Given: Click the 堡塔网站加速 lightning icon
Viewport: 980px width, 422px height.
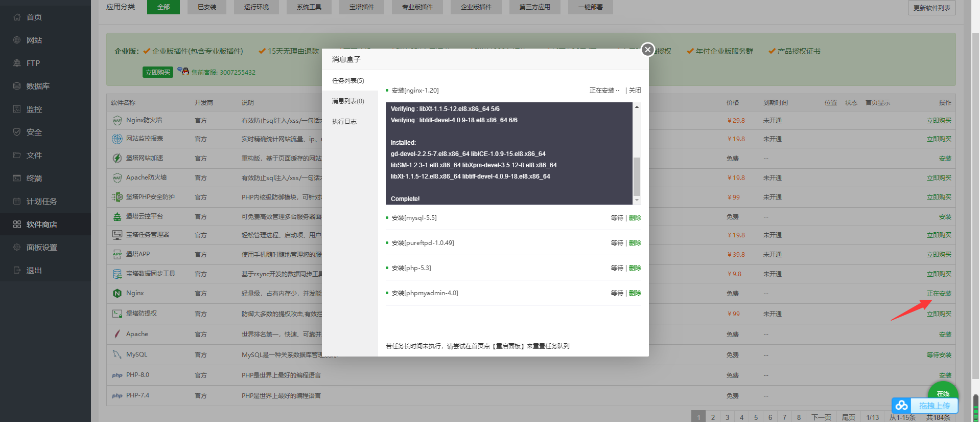Looking at the screenshot, I should click(117, 158).
